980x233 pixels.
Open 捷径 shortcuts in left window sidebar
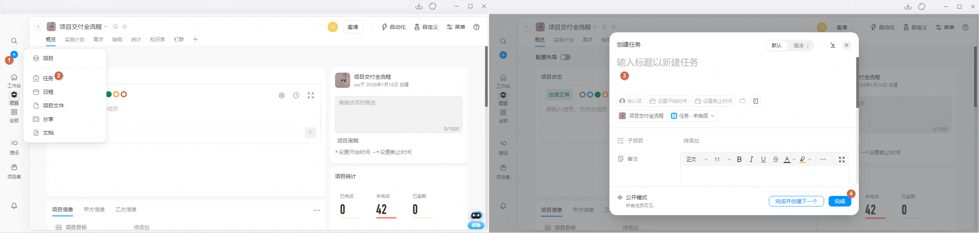(x=14, y=147)
